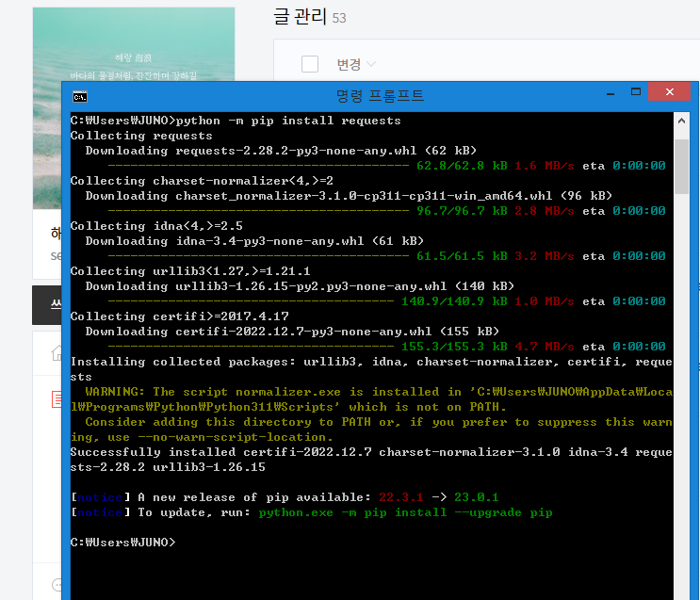Close the Command Prompt window
The height and width of the screenshot is (600, 700).
(669, 92)
